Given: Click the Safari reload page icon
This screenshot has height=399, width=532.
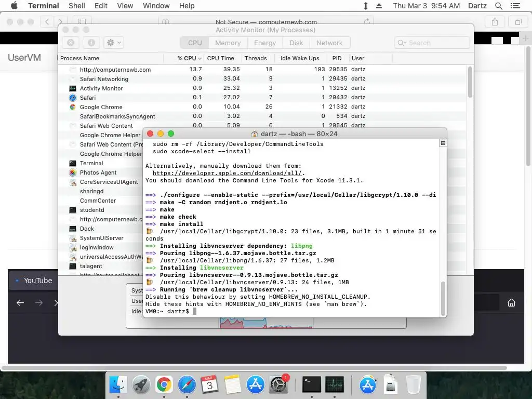Looking at the screenshot, I should tap(367, 22).
